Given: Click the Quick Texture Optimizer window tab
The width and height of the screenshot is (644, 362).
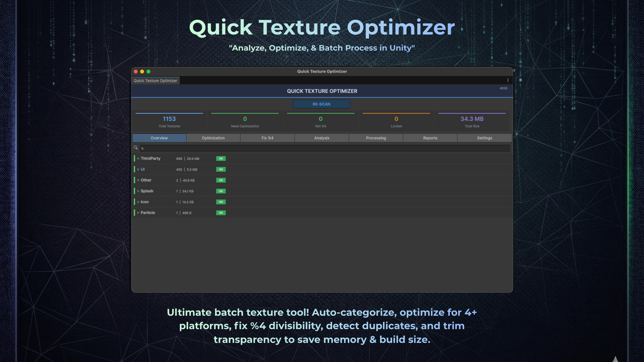Looking at the screenshot, I should 156,80.
